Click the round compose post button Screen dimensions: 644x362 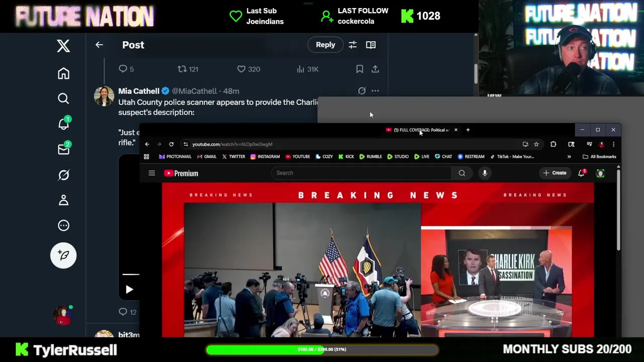63,255
